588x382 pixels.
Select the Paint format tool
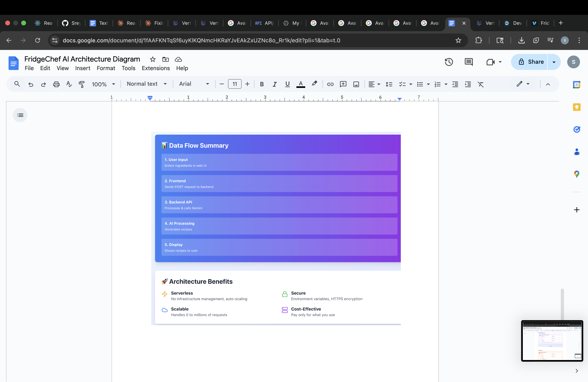click(82, 84)
